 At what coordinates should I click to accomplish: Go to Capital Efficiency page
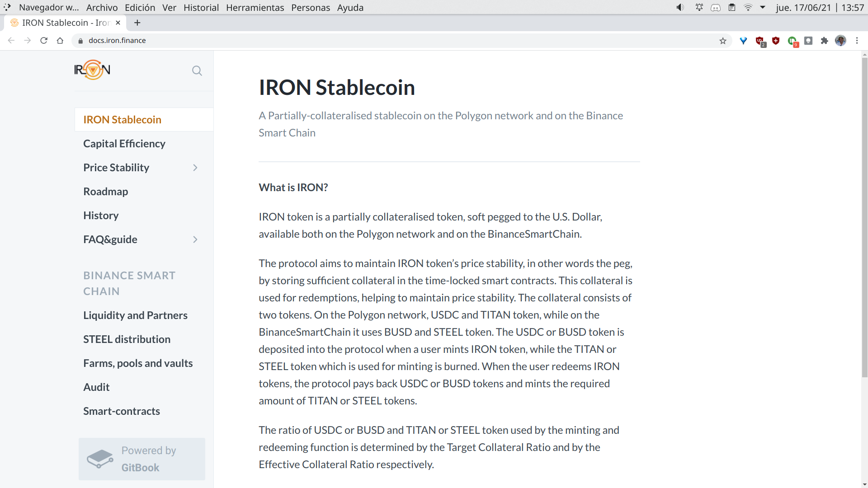pos(124,144)
